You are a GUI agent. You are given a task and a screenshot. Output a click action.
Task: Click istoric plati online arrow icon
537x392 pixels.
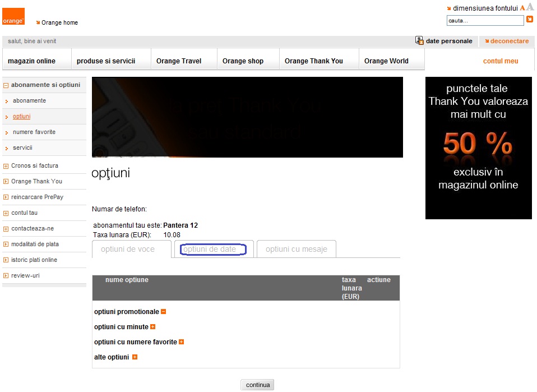click(6, 260)
